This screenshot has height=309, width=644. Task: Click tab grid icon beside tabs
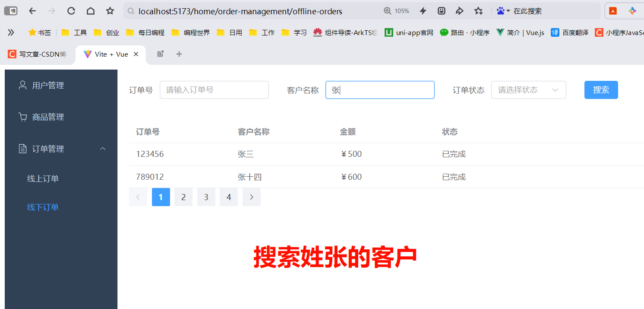[x=160, y=54]
